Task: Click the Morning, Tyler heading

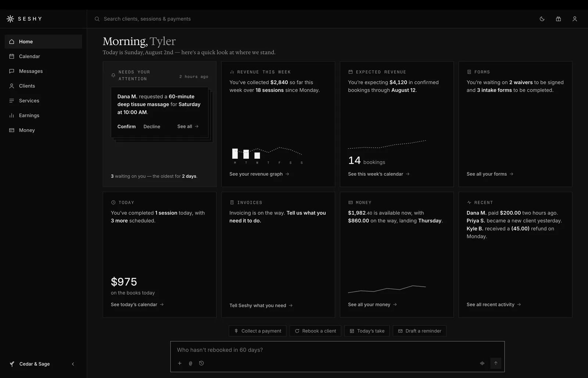Action: tap(139, 41)
